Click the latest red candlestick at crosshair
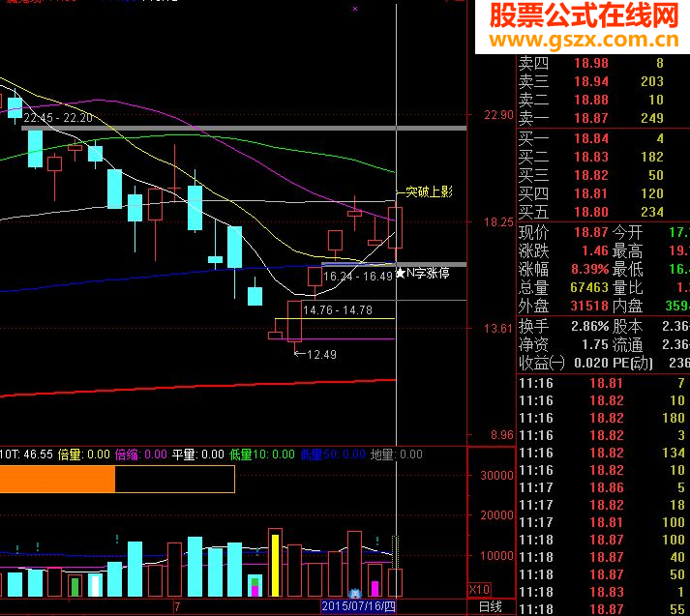 pos(395,228)
